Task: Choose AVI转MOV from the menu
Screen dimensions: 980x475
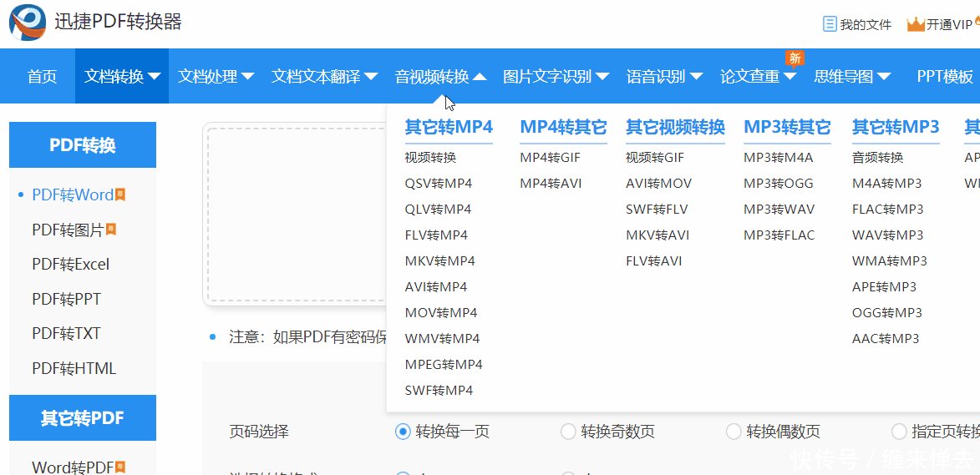Action: [x=658, y=184]
